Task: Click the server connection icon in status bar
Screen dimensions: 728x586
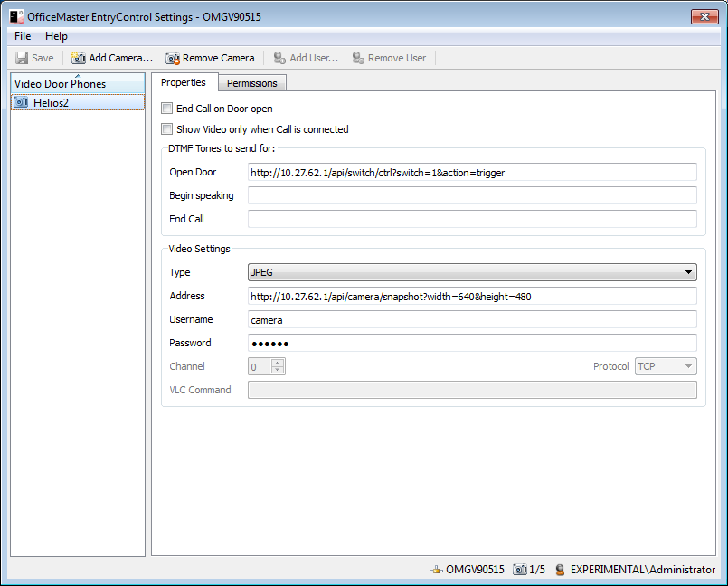Action: [x=436, y=570]
